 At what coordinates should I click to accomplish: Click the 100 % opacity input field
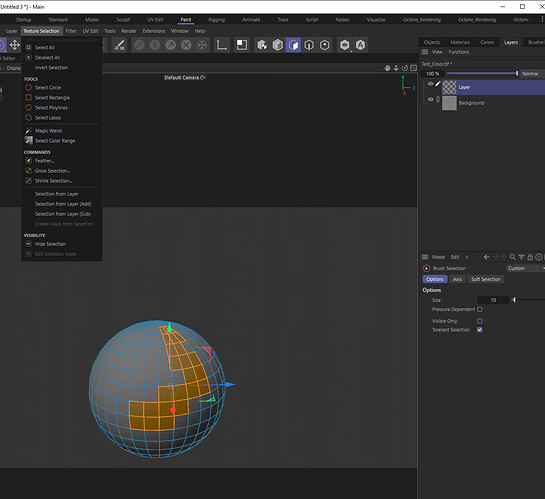click(433, 74)
